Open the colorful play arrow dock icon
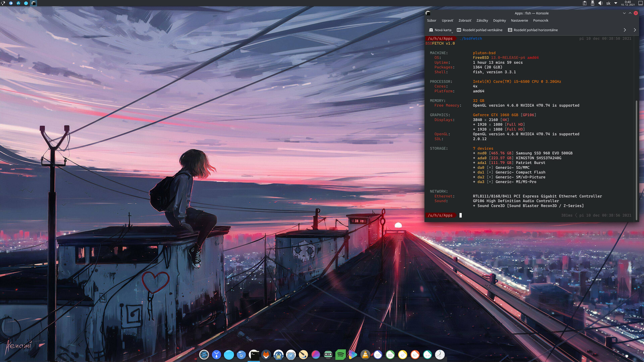 353,354
